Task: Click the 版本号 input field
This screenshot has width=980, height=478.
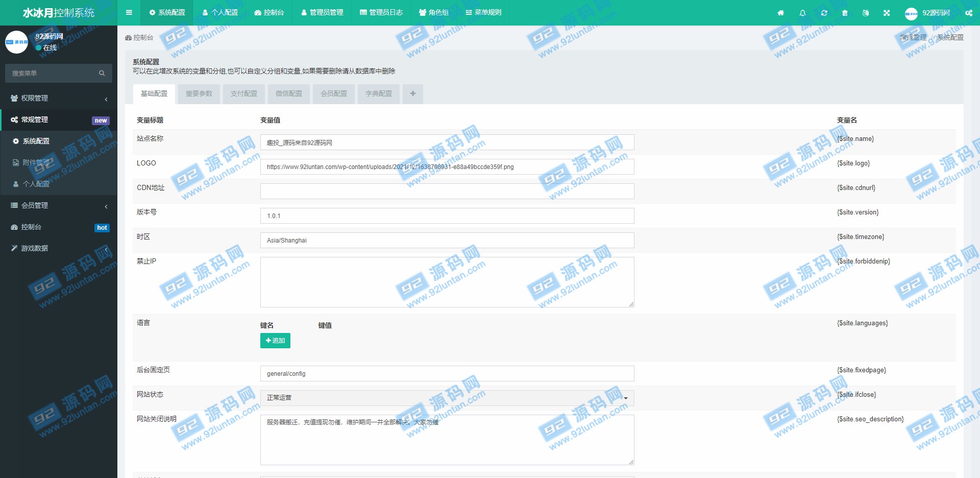Action: click(x=447, y=216)
